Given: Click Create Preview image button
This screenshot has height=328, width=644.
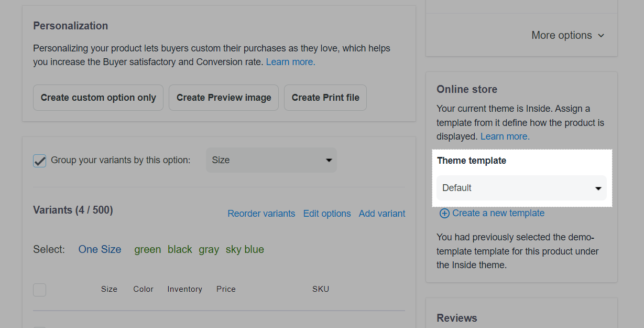Looking at the screenshot, I should click(x=224, y=98).
